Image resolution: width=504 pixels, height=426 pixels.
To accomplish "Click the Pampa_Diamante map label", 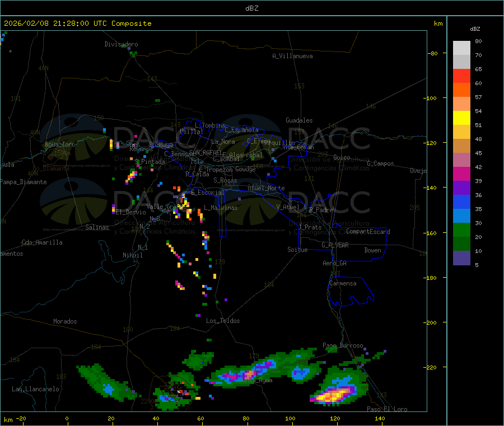I will tap(24, 182).
